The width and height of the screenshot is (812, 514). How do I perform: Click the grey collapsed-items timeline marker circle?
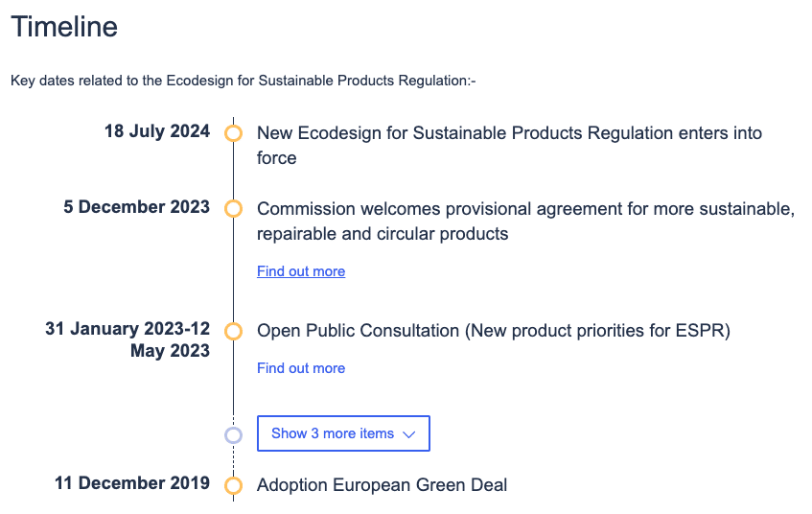pos(233,434)
